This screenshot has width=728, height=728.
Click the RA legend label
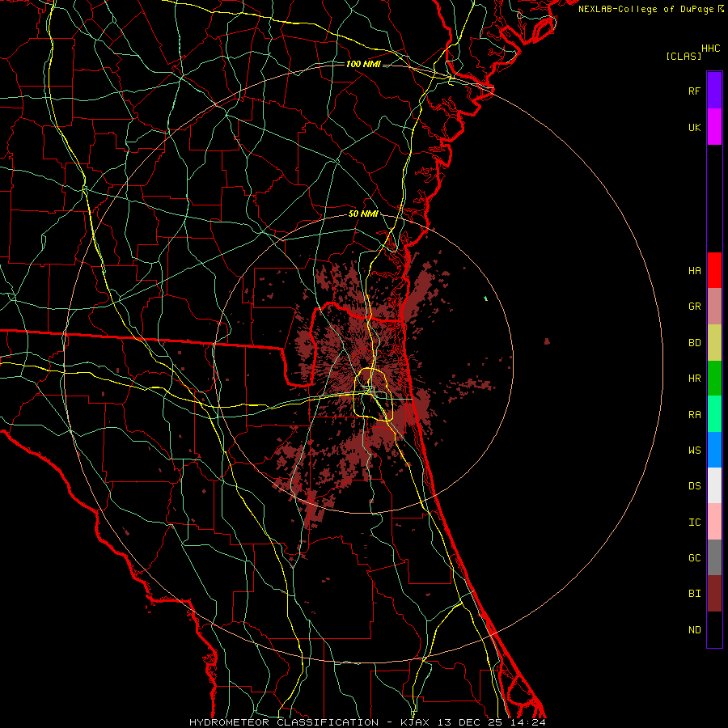(694, 415)
